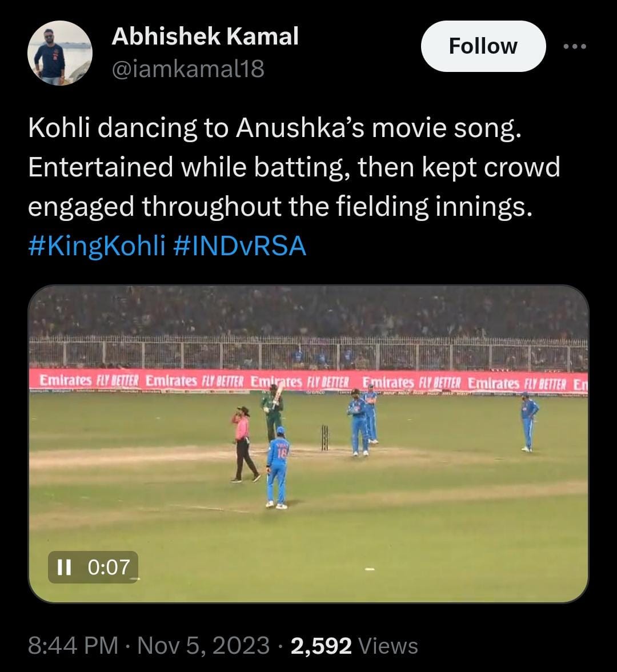
Task: Open the #KingKohli hashtag
Action: point(96,247)
